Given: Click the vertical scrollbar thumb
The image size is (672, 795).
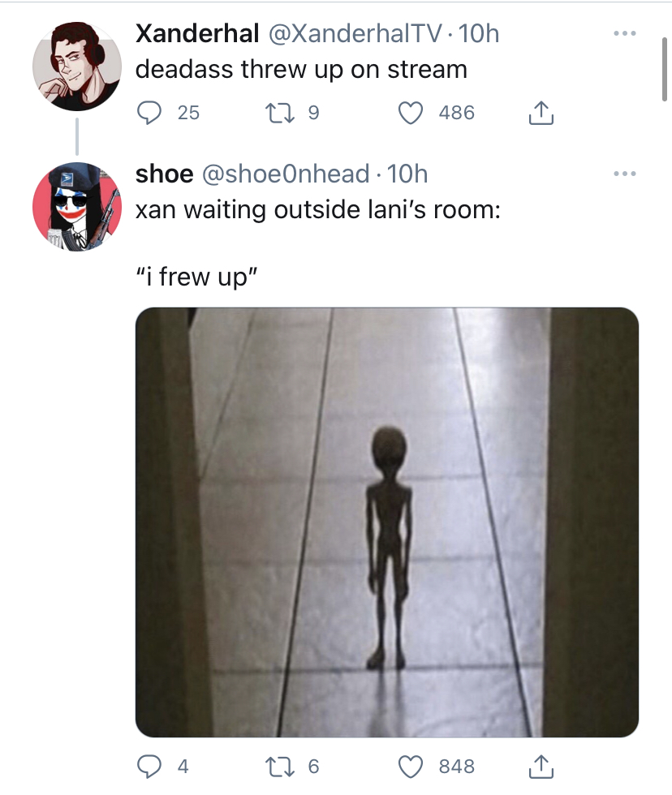Looking at the screenshot, I should pos(665,70).
